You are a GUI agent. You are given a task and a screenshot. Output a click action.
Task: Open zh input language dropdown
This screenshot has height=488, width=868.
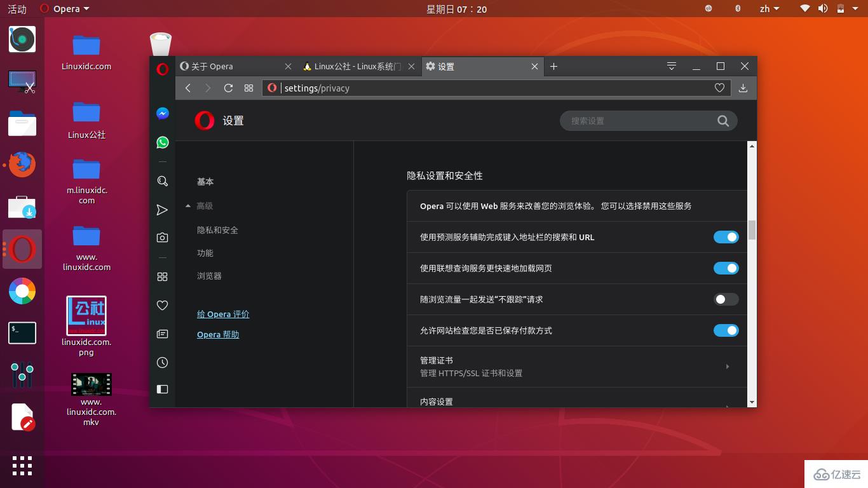pos(770,9)
